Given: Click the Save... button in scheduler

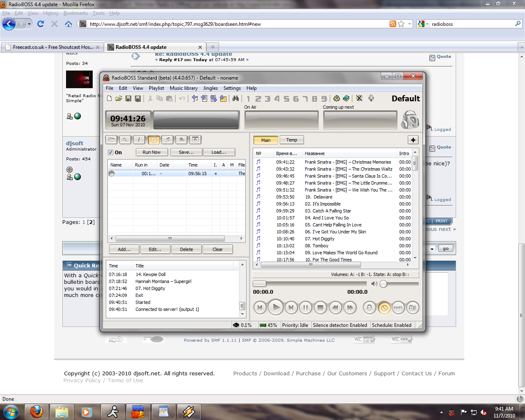Looking at the screenshot, I should point(186,152).
